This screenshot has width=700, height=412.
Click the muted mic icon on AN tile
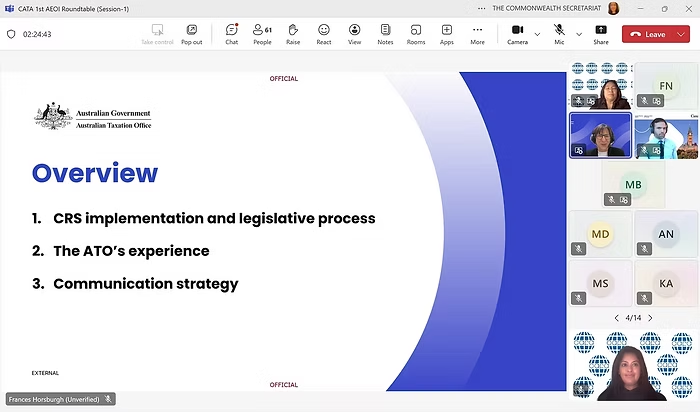(x=644, y=249)
